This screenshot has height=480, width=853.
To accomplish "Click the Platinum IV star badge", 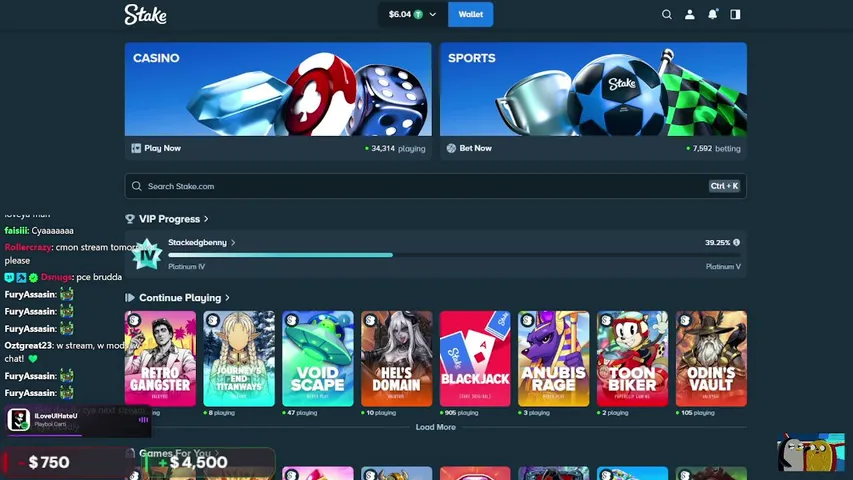I will 146,254.
